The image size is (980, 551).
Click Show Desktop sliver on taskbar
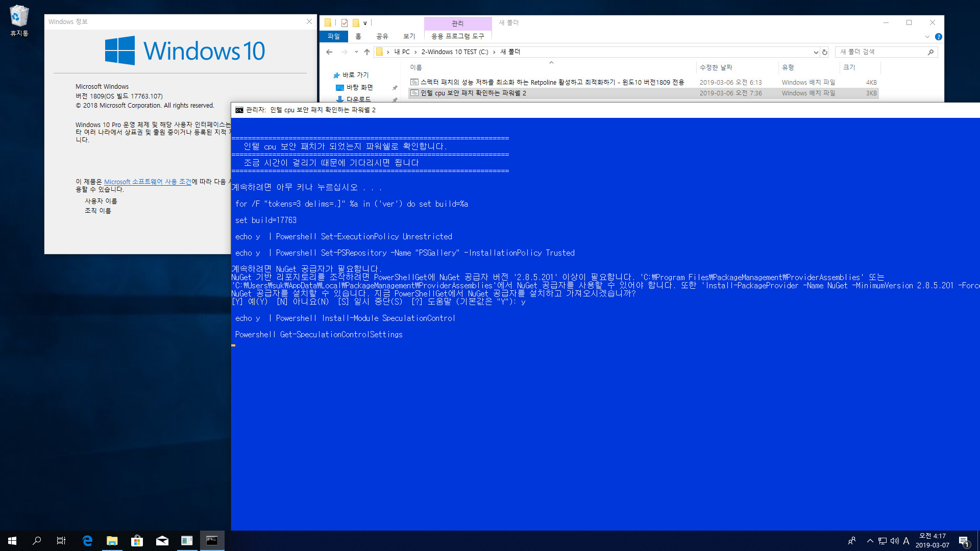(978, 541)
